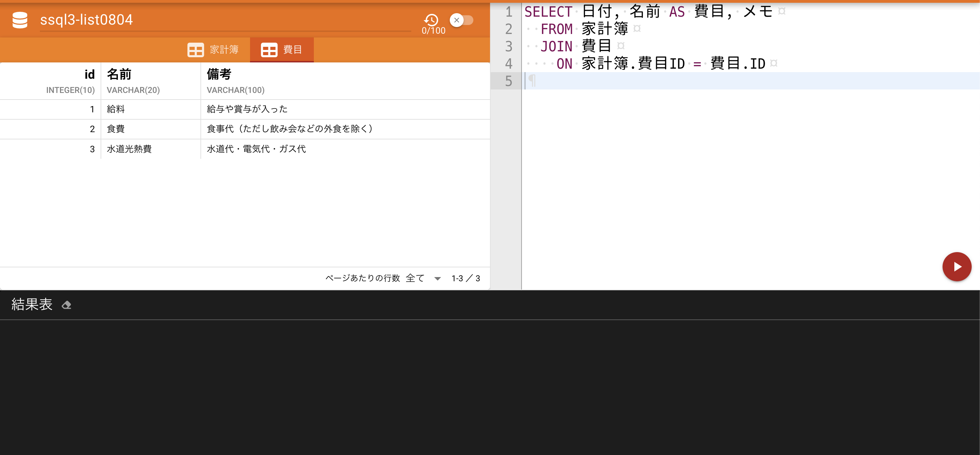Toggle the line-break symbol after FROM 家計簿
This screenshot has width=980, height=455.
click(638, 28)
